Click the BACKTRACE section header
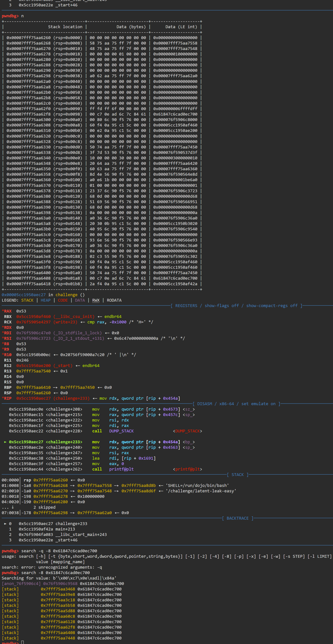The width and height of the screenshot is (333, 644). tap(237, 518)
